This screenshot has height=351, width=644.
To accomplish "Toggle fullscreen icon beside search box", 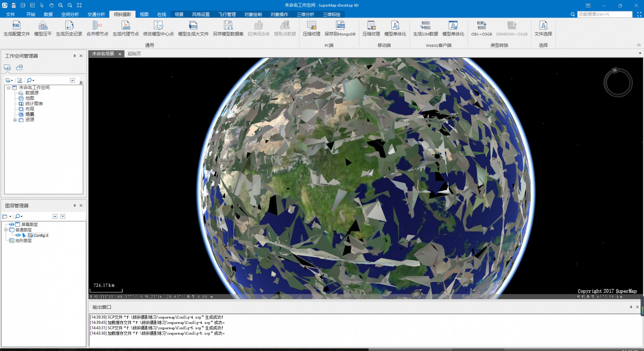I will [639, 14].
